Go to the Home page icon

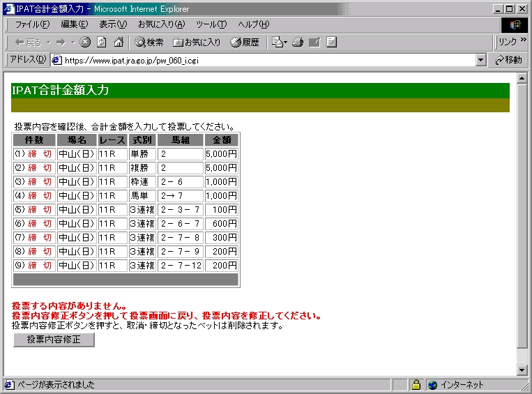click(x=119, y=42)
